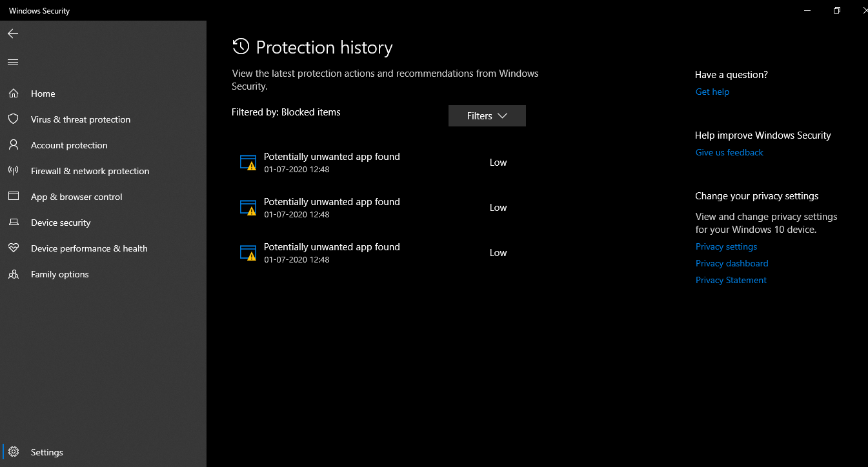Image resolution: width=868 pixels, height=467 pixels.
Task: Open Settings label at sidebar bottom
Action: point(47,452)
